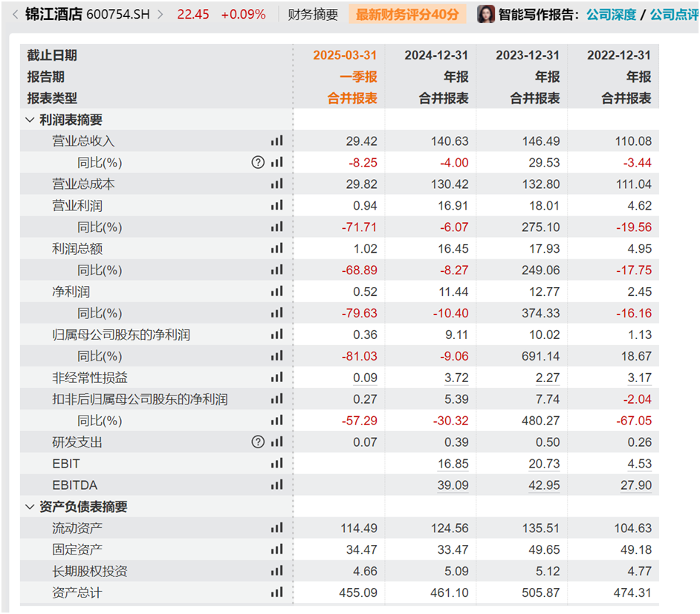Open chart icon for EBITDA row
The image size is (700, 614).
point(276,485)
